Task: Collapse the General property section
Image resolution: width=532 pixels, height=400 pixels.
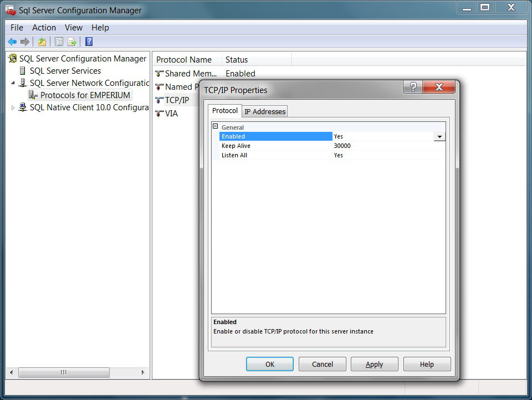Action: pos(216,127)
